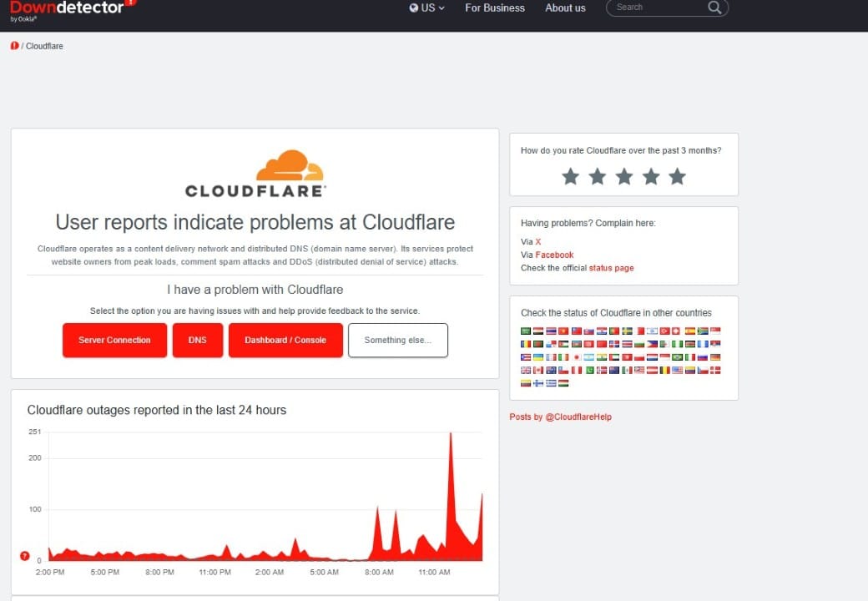
Task: Click 'User reports indicate problems at Cloudflare' heading
Action: pos(255,223)
